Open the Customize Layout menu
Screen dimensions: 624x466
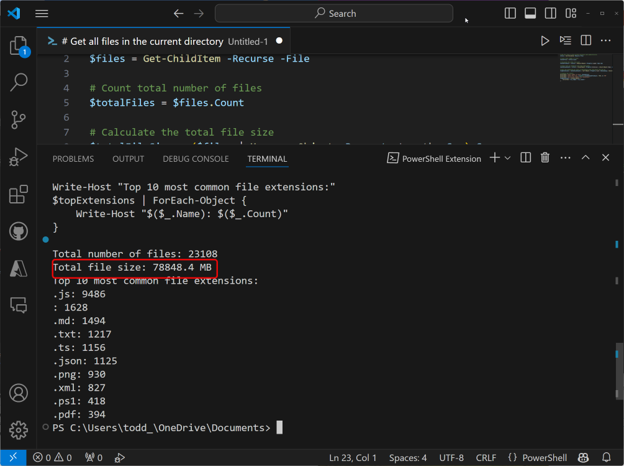[x=571, y=14]
